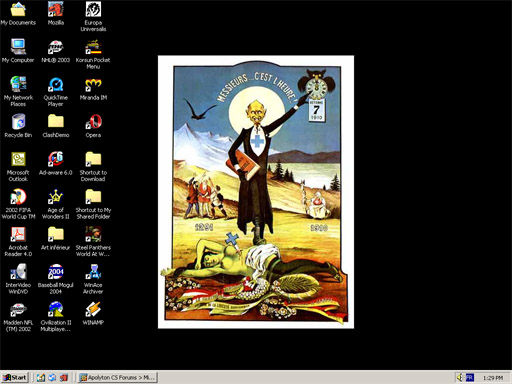The image size is (512, 384).
Task: Click the Apolyton CS Forums taskbar button
Action: 118,377
